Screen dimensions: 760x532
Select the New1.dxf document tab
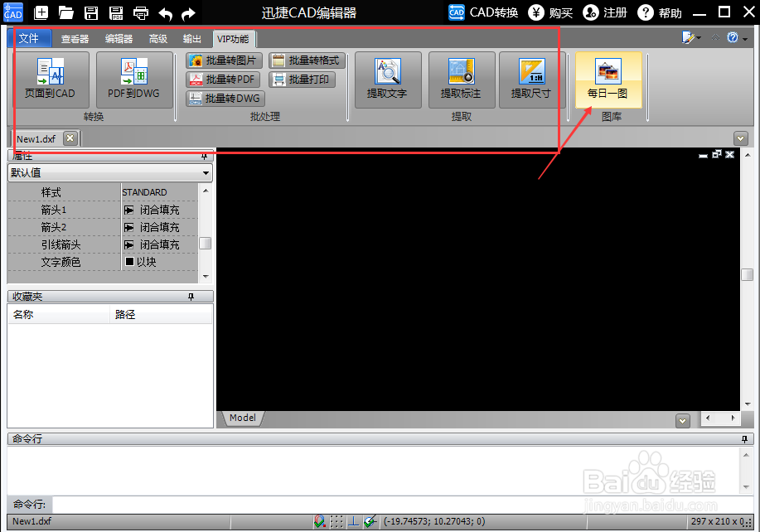coord(36,139)
